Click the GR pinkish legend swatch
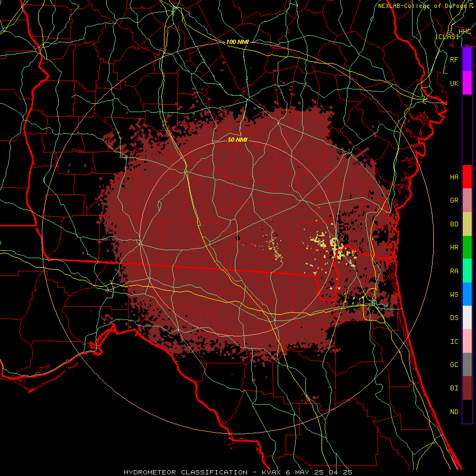Viewport: 476px width, 476px height. tap(467, 200)
